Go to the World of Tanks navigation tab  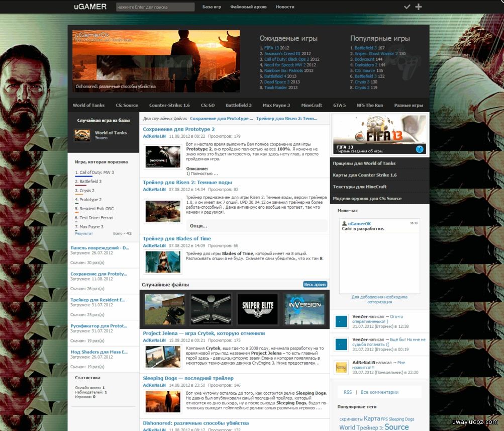tap(89, 105)
